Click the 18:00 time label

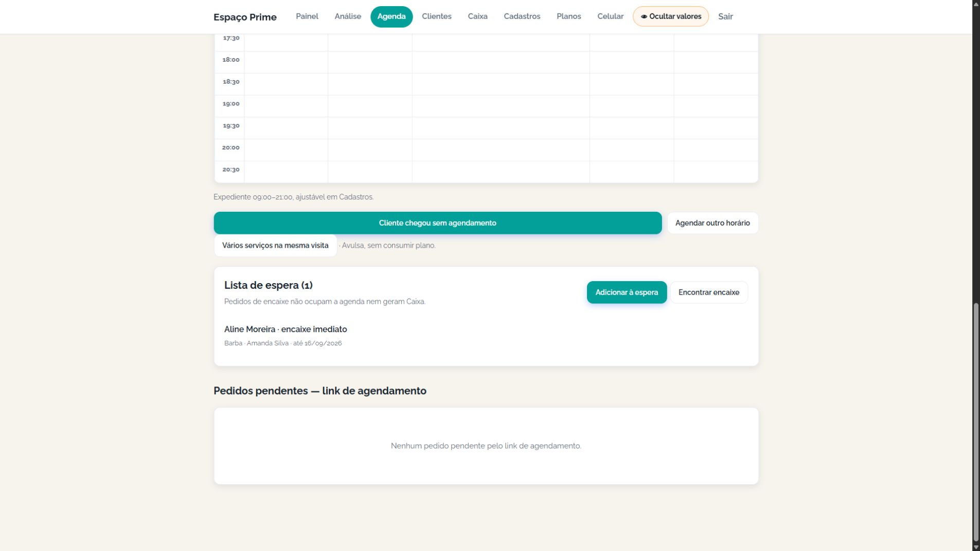click(x=231, y=60)
